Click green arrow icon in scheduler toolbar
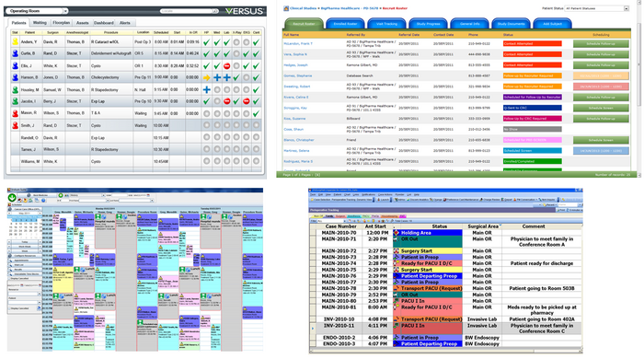Image resolution: width=644 pixels, height=359 pixels. 12,198
